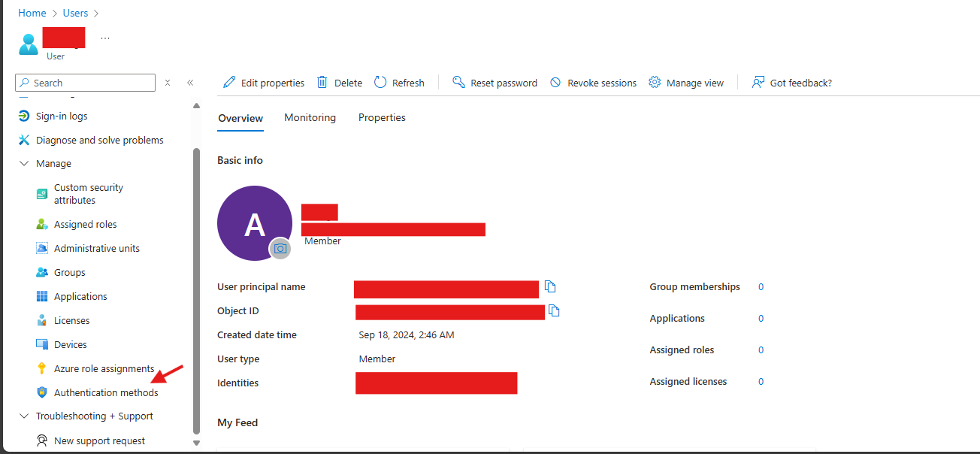Click inside the sidebar Search field
The height and width of the screenshot is (454, 980).
85,83
